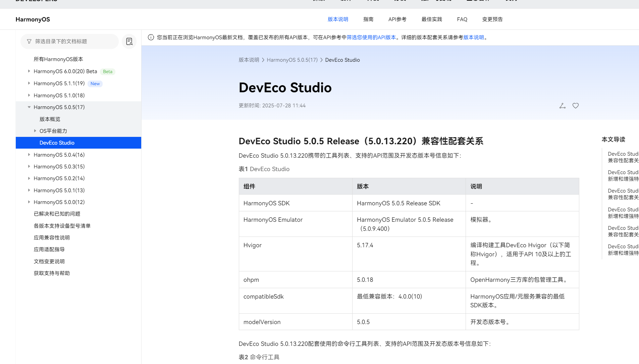Open the 变更预告 tab
639x364 pixels.
click(492, 19)
